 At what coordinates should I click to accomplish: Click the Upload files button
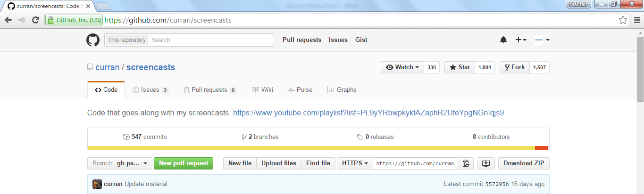[279, 163]
